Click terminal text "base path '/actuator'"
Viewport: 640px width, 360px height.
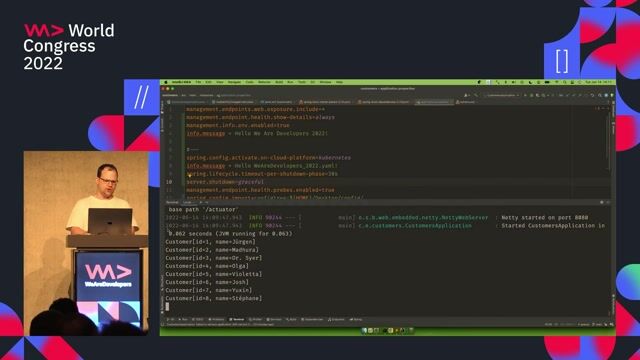[x=203, y=209]
